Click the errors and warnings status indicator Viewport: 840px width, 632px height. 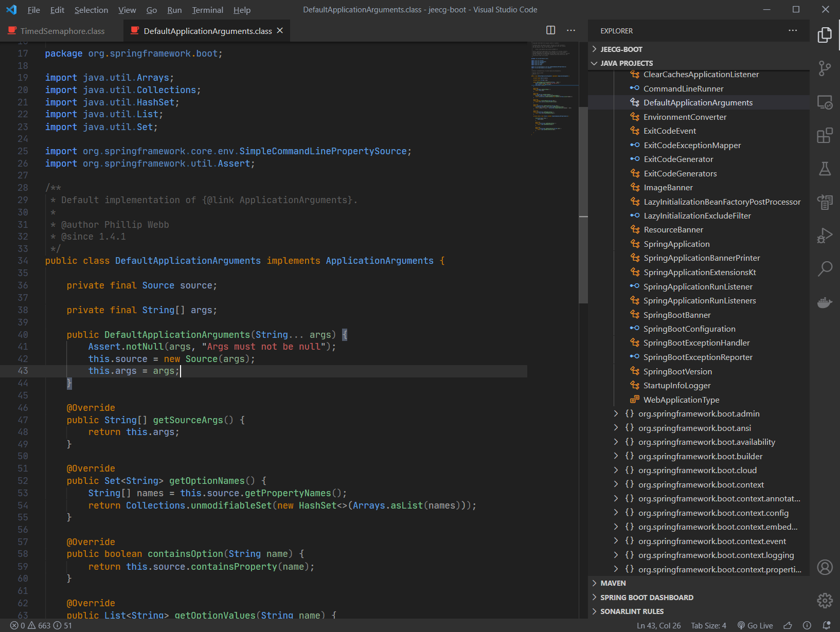(41, 625)
